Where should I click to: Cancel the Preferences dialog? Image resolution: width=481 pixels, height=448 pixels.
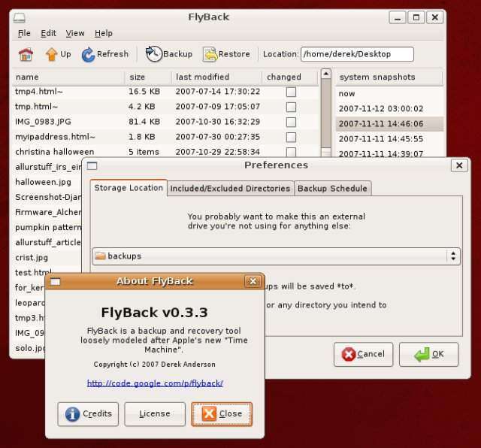pyautogui.click(x=363, y=354)
